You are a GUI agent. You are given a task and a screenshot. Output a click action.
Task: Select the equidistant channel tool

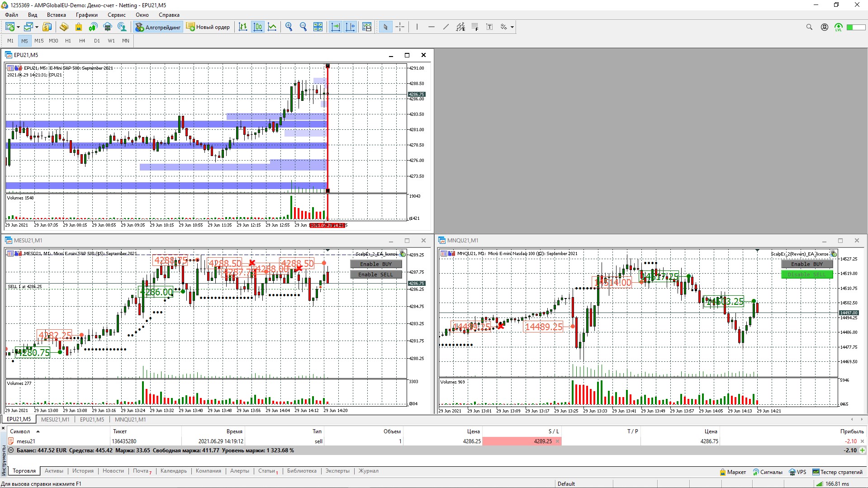(x=460, y=27)
